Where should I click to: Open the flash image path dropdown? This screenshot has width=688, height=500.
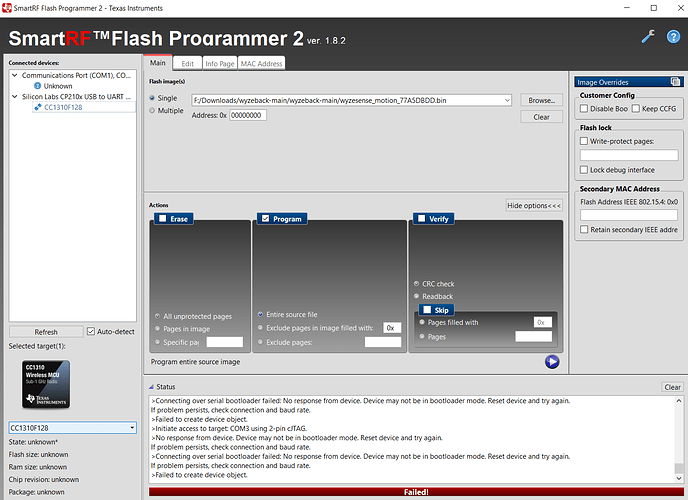507,100
